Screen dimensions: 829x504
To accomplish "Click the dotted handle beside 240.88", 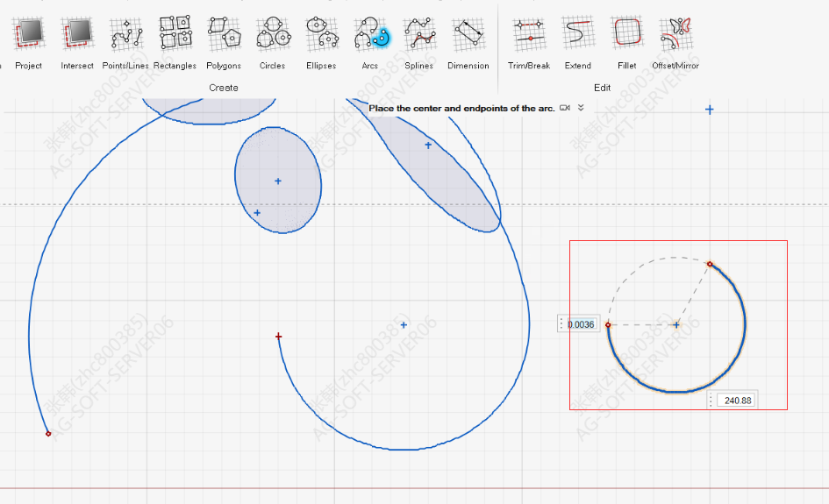I will (711, 401).
